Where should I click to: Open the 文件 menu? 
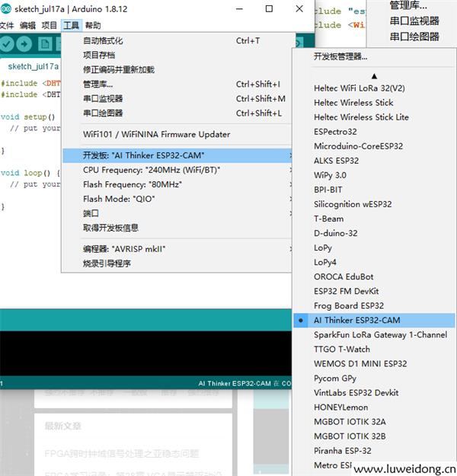click(x=7, y=25)
